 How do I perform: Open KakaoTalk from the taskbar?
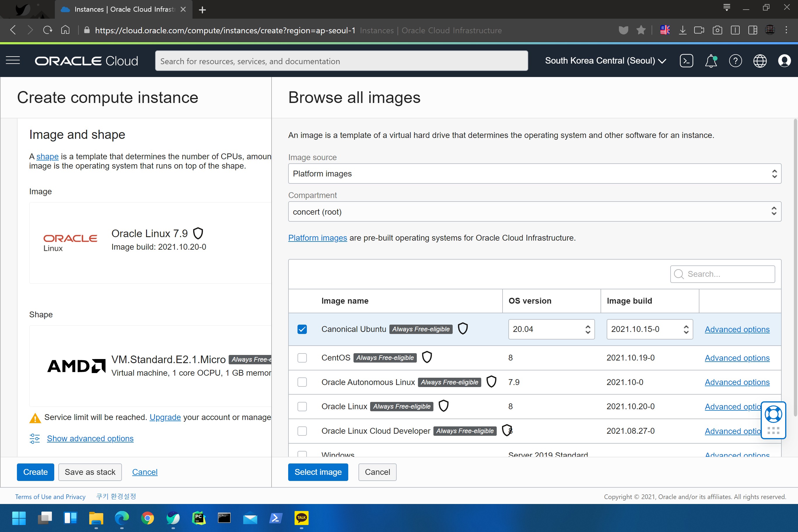[x=301, y=518]
